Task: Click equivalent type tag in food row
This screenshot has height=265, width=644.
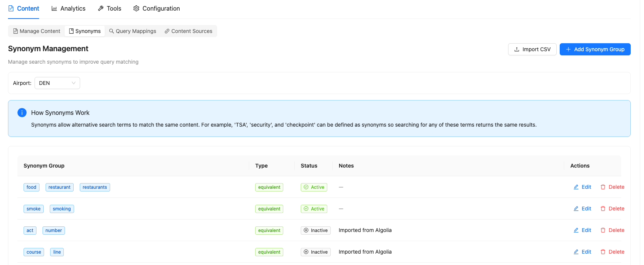Action: tap(269, 187)
